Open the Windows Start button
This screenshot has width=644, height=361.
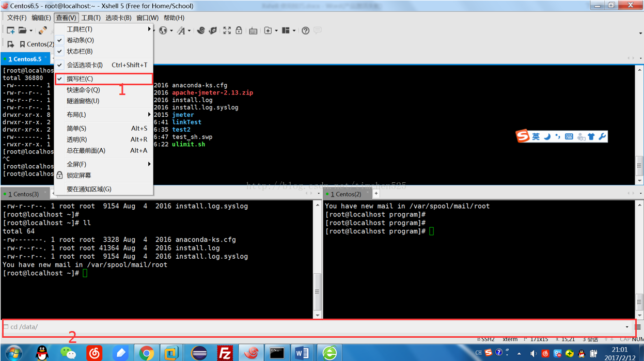click(14, 353)
